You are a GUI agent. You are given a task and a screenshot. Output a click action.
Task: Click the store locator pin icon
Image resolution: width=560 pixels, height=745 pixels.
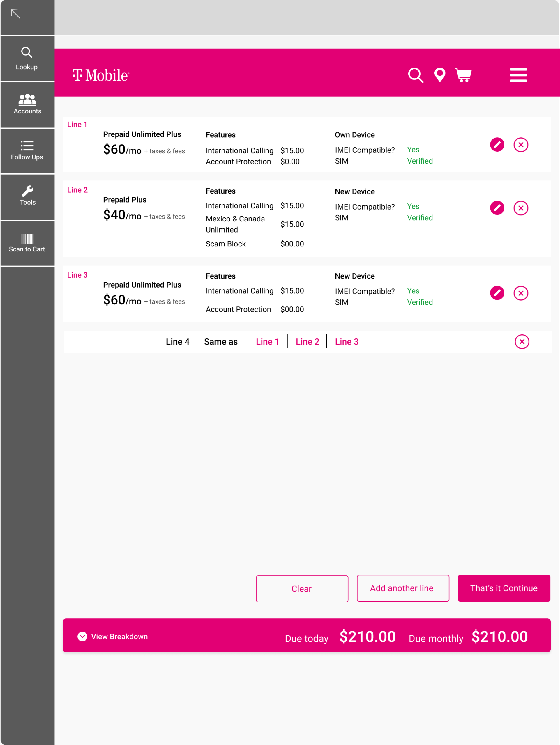tap(440, 75)
